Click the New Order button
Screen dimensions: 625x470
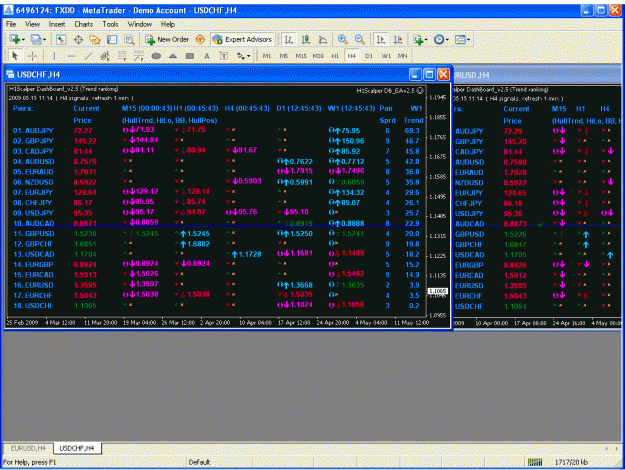tap(167, 39)
